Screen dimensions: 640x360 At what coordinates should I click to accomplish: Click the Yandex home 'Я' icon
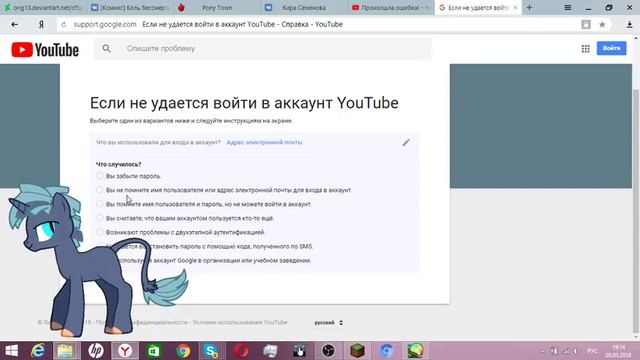tap(41, 24)
